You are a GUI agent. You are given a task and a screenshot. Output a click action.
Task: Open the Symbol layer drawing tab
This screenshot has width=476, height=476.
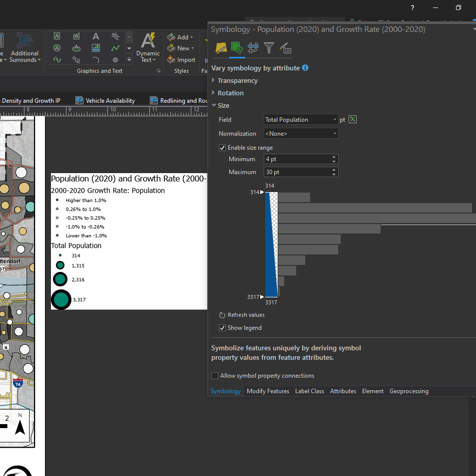tap(253, 48)
